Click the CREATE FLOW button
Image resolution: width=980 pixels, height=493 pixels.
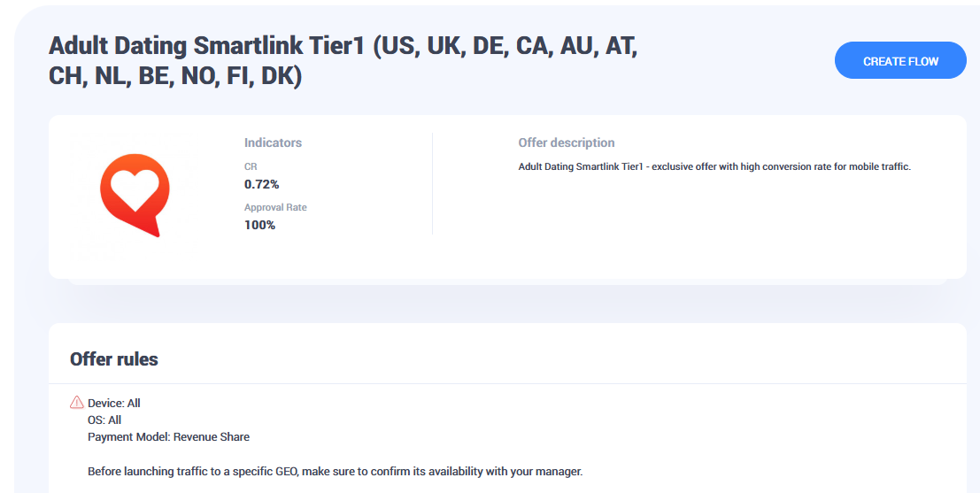(x=900, y=61)
